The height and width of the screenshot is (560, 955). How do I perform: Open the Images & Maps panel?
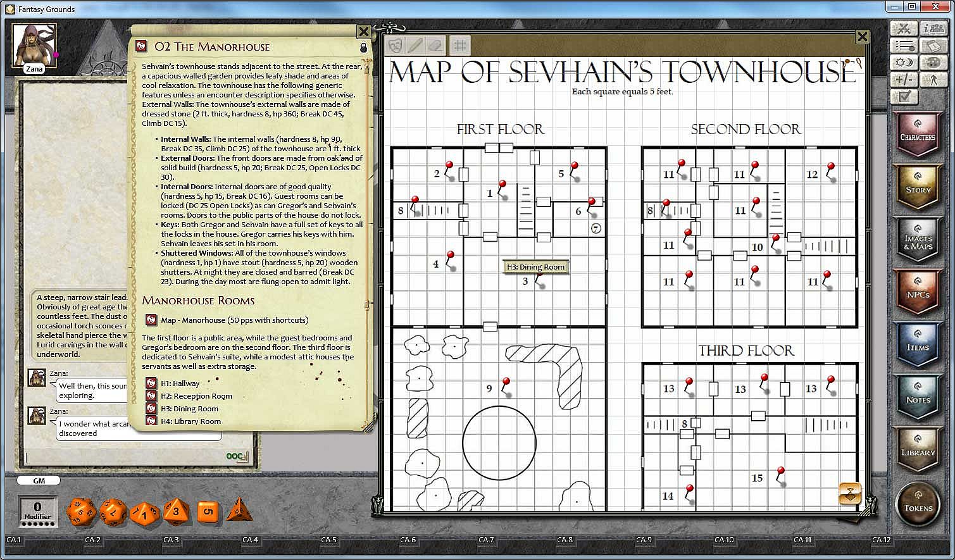click(x=918, y=239)
